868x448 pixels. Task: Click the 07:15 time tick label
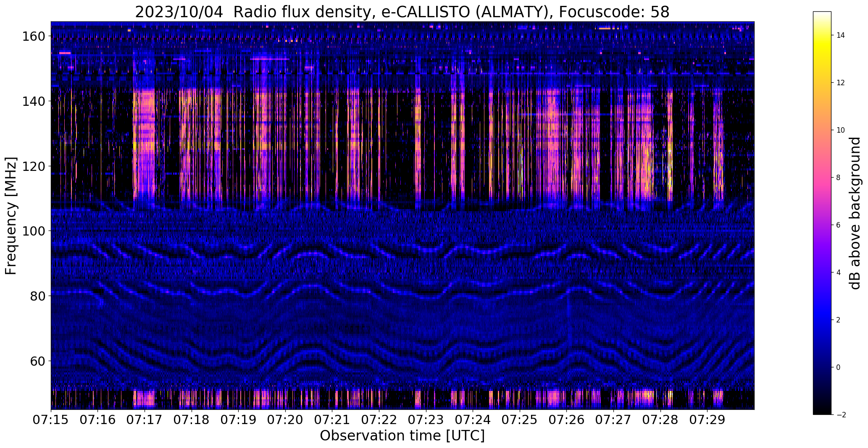coord(51,420)
